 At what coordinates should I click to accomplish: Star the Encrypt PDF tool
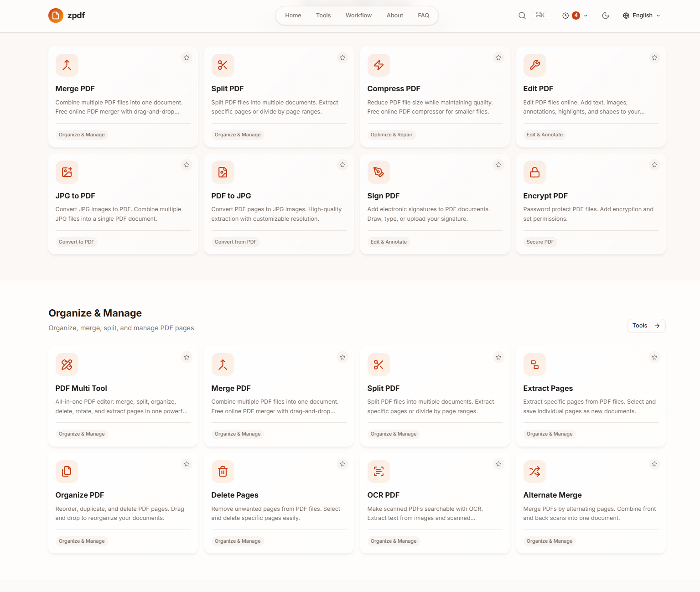point(654,165)
